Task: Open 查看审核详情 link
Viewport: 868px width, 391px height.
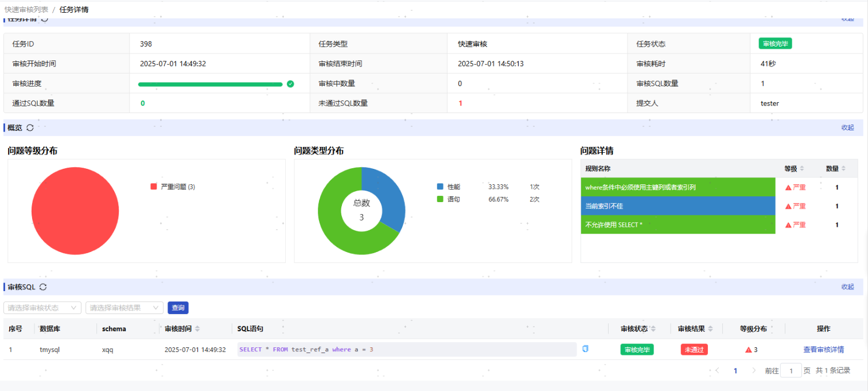Action: pyautogui.click(x=823, y=350)
